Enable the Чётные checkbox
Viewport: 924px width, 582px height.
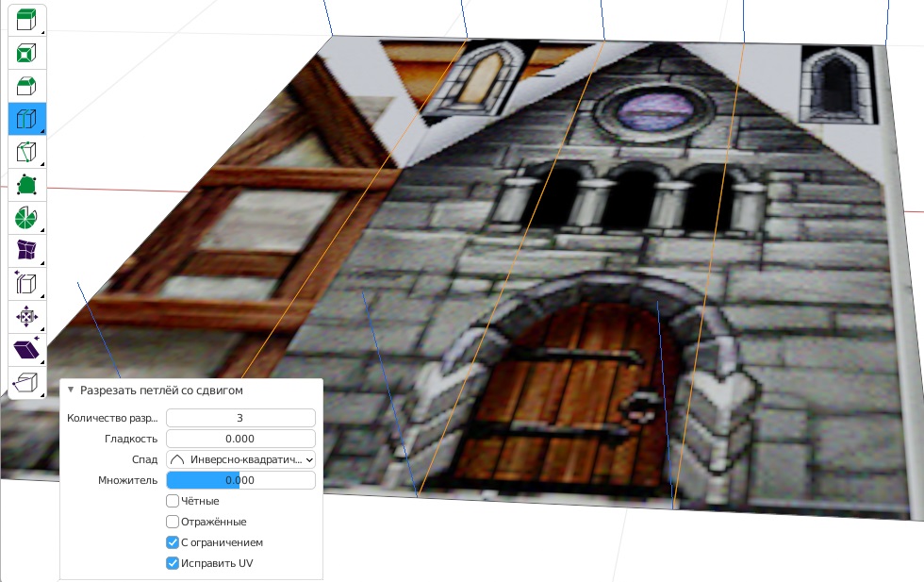(172, 501)
